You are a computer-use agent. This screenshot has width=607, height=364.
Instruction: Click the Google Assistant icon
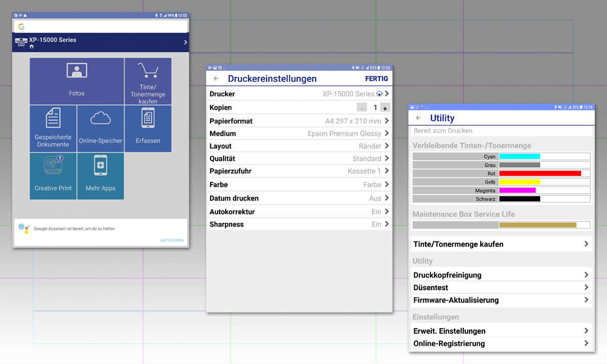pos(24,229)
